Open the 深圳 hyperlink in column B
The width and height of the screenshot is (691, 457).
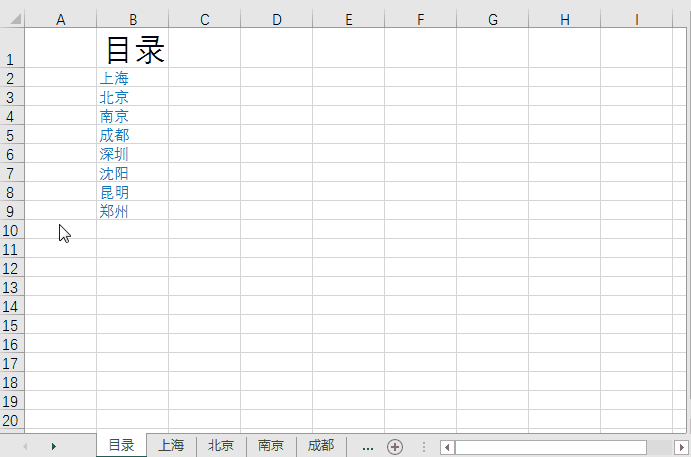point(114,154)
